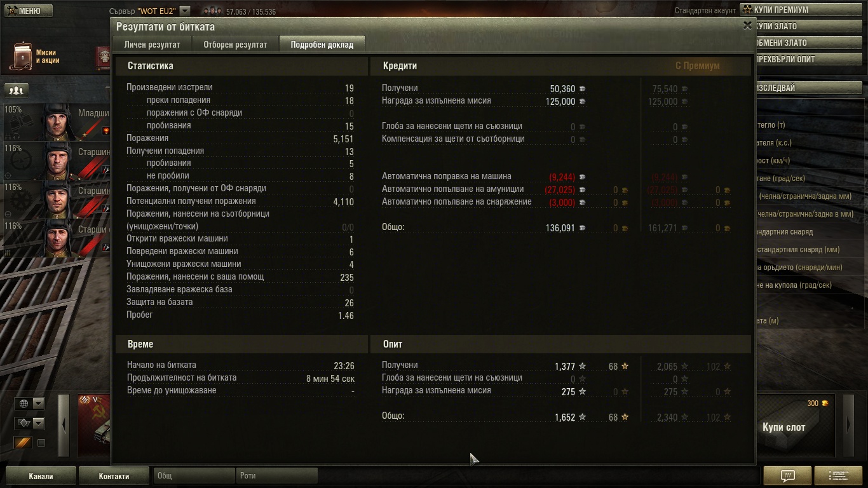Switch to the Отборен резултат tab
Viewport: 868px width, 488px height.
click(235, 44)
